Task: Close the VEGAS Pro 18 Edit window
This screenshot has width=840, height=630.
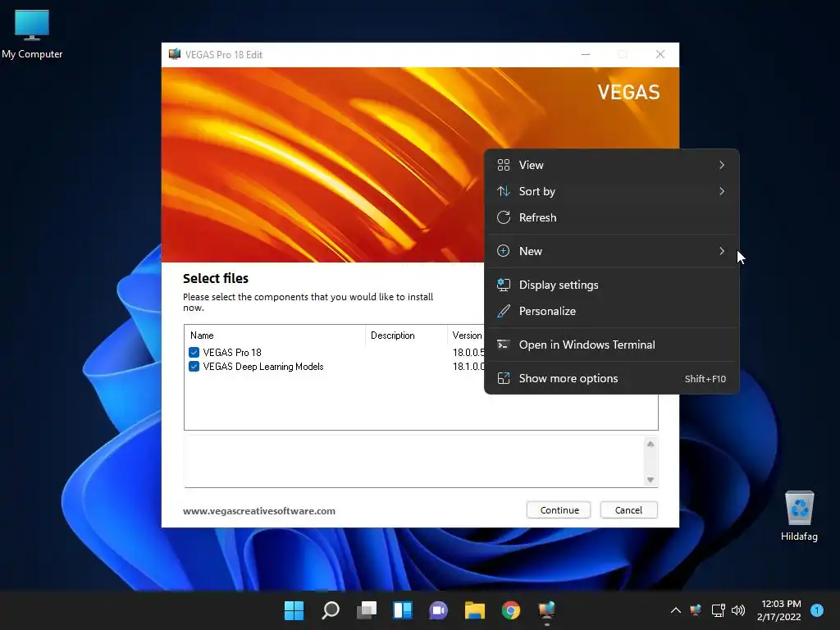Action: (x=660, y=54)
